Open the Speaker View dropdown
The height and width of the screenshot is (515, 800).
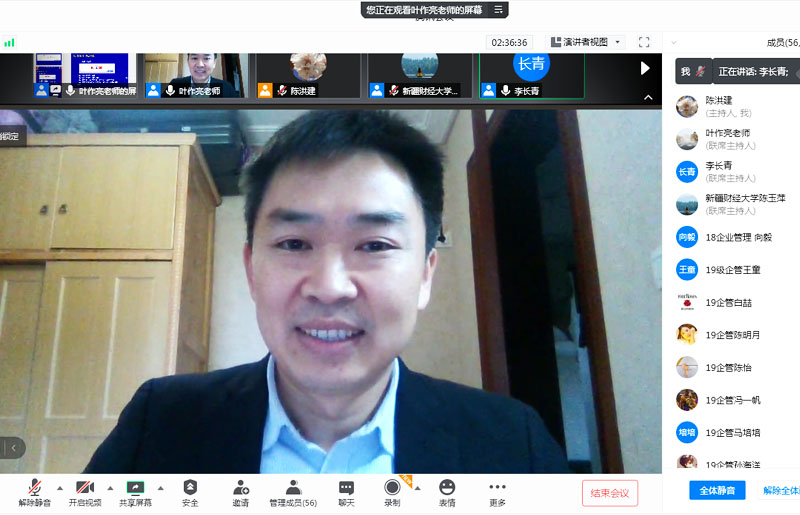(x=586, y=42)
